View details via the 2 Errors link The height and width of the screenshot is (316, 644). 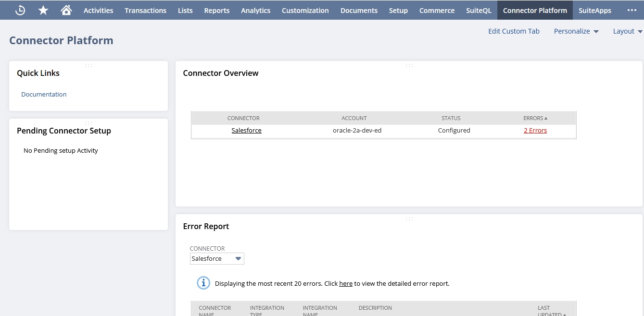pos(535,130)
